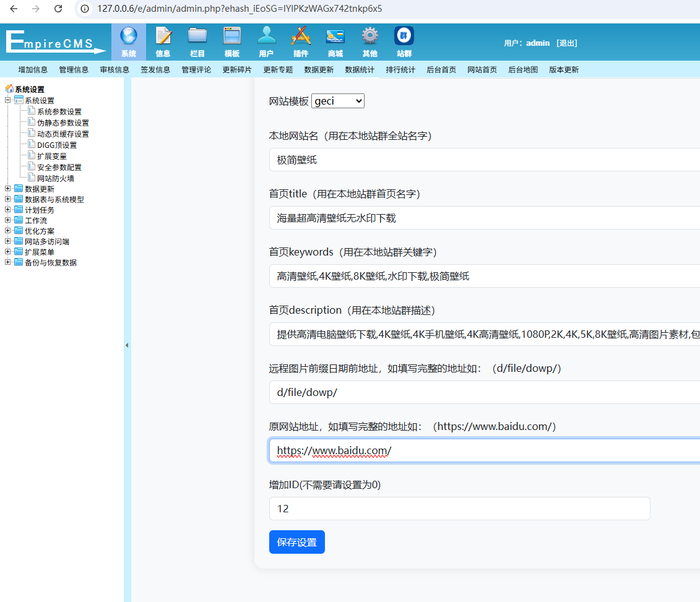Open 系统参数设置 in the sidebar tree
This screenshot has height=602, width=700.
pos(59,112)
